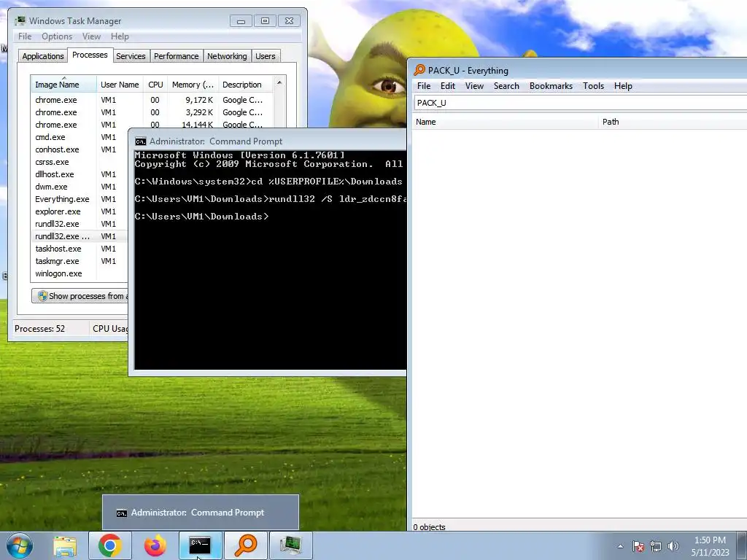
Task: Sort processes by CPU column
Action: (155, 85)
